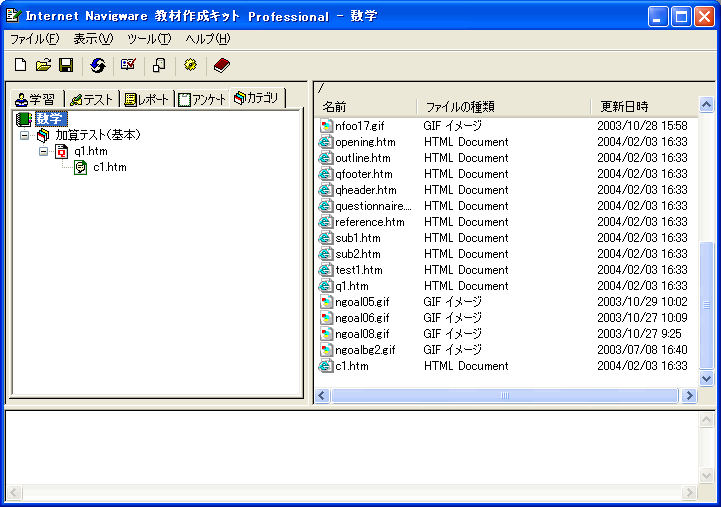Click file list scroll left arrow
The width and height of the screenshot is (721, 507).
click(x=322, y=395)
